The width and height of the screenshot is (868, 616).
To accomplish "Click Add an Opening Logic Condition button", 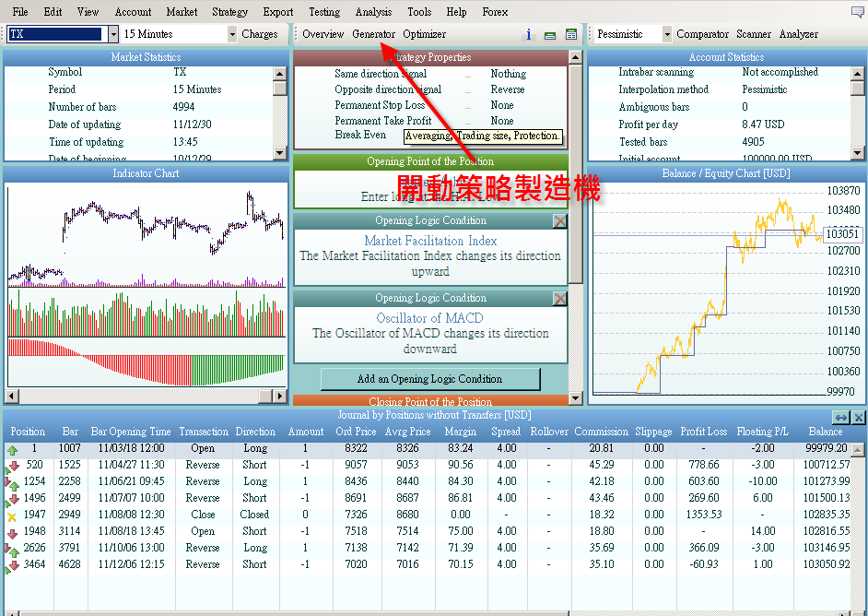I will pos(430,379).
